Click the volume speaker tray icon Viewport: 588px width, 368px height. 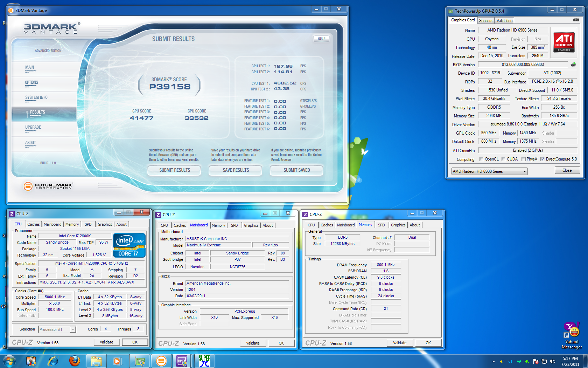point(552,361)
